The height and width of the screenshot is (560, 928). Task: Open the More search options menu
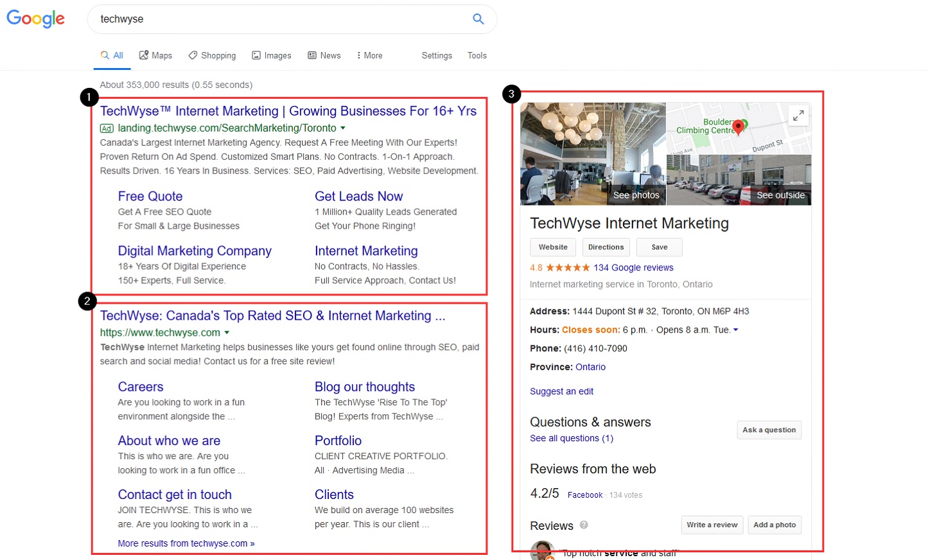click(x=369, y=56)
